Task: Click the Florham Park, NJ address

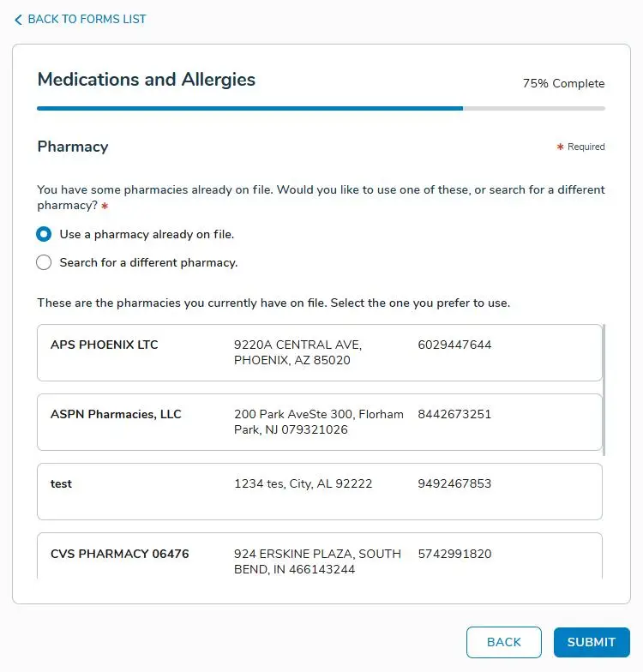Action: [318, 422]
